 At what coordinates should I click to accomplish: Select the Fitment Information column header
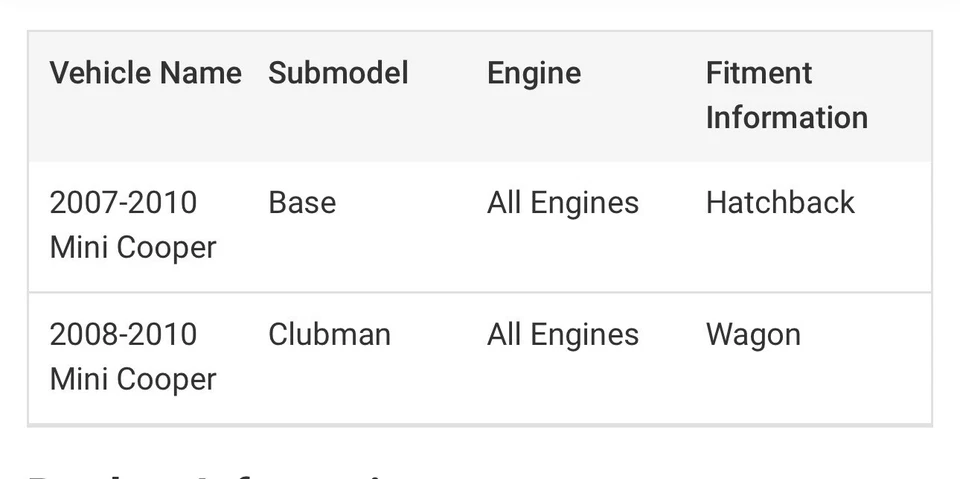[x=786, y=95]
